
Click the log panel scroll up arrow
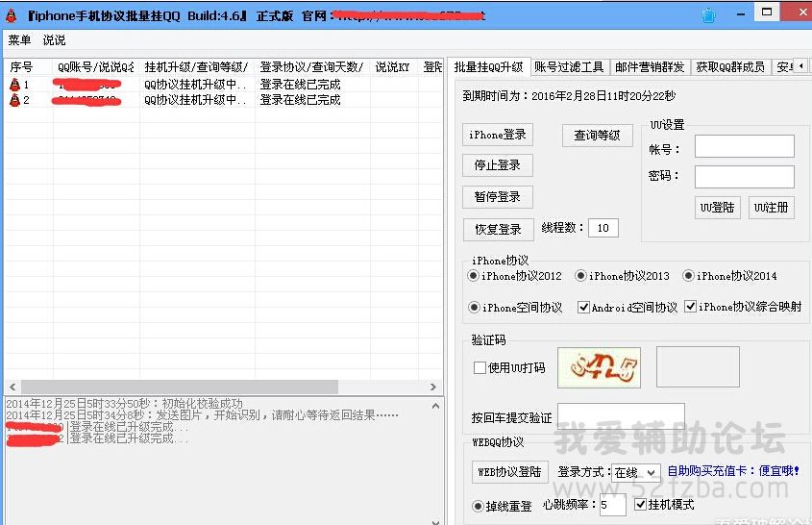(435, 407)
